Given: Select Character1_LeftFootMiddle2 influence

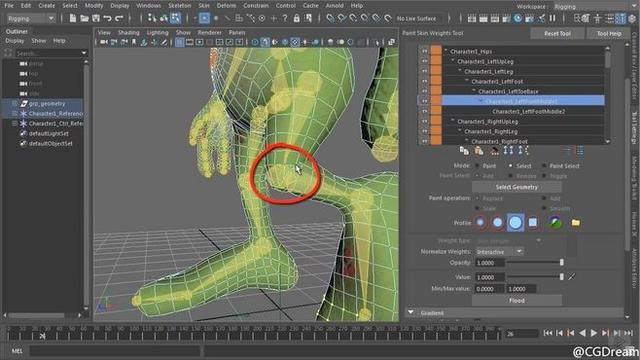Looking at the screenshot, I should coord(529,111).
